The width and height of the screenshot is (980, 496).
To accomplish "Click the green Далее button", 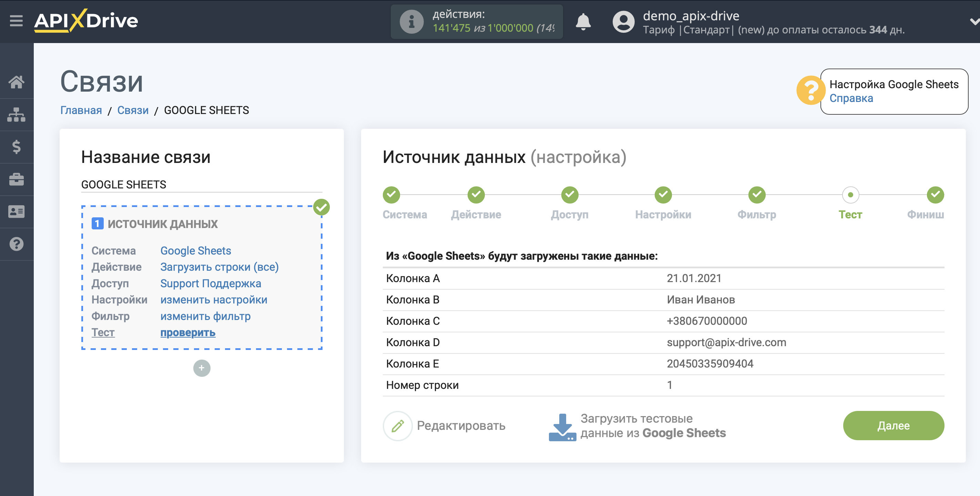I will pyautogui.click(x=893, y=425).
